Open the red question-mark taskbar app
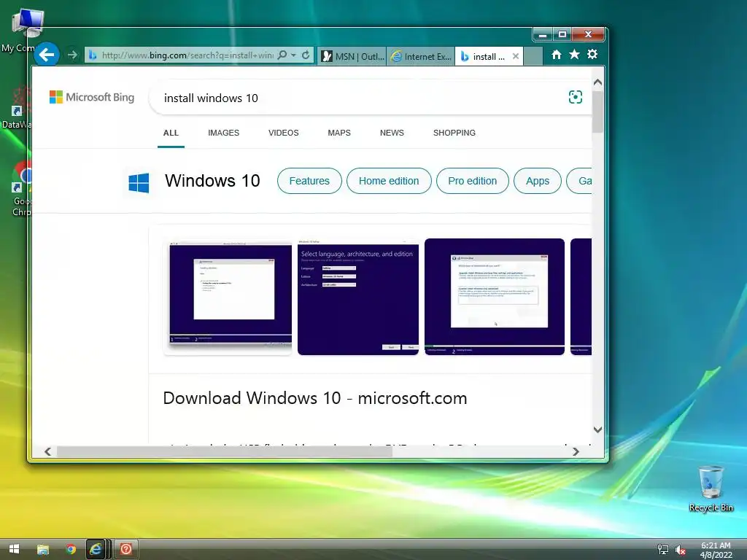This screenshot has height=560, width=747. pos(125,550)
